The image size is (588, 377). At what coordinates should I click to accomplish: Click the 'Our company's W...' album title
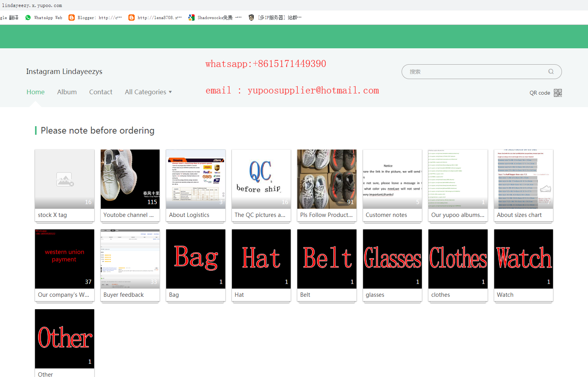point(63,295)
